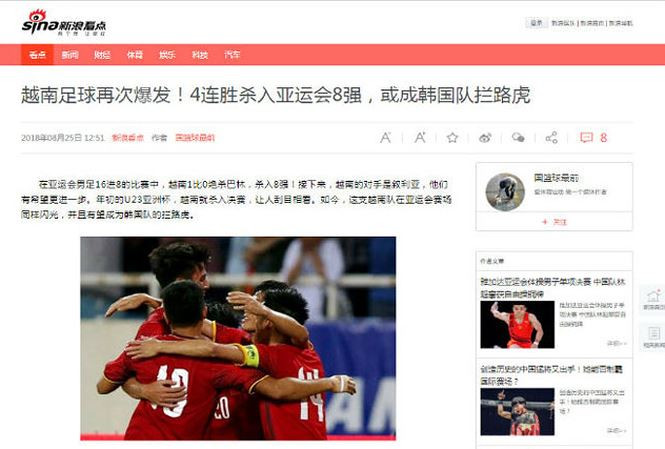The image size is (665, 449).
Task: Open the author's round avatar image
Action: click(505, 192)
